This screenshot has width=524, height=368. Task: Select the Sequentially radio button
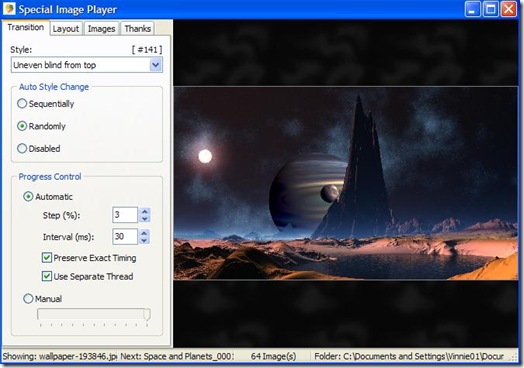click(x=22, y=104)
